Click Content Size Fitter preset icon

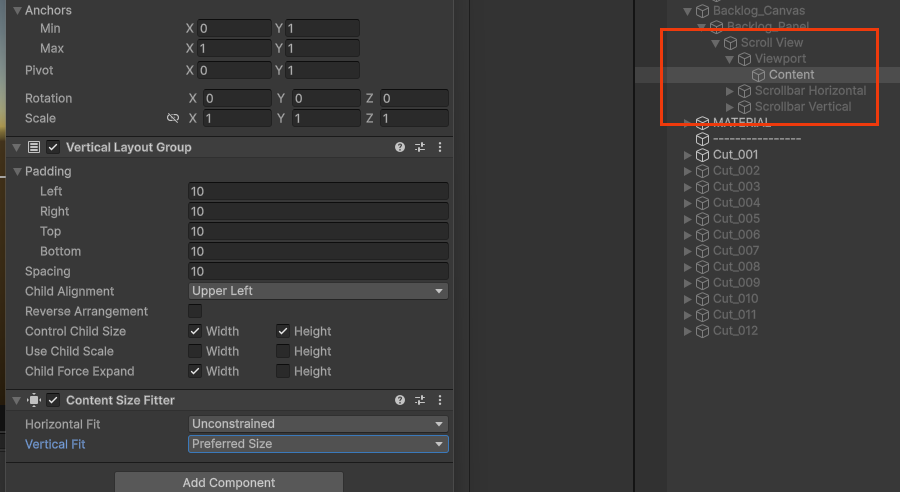420,400
